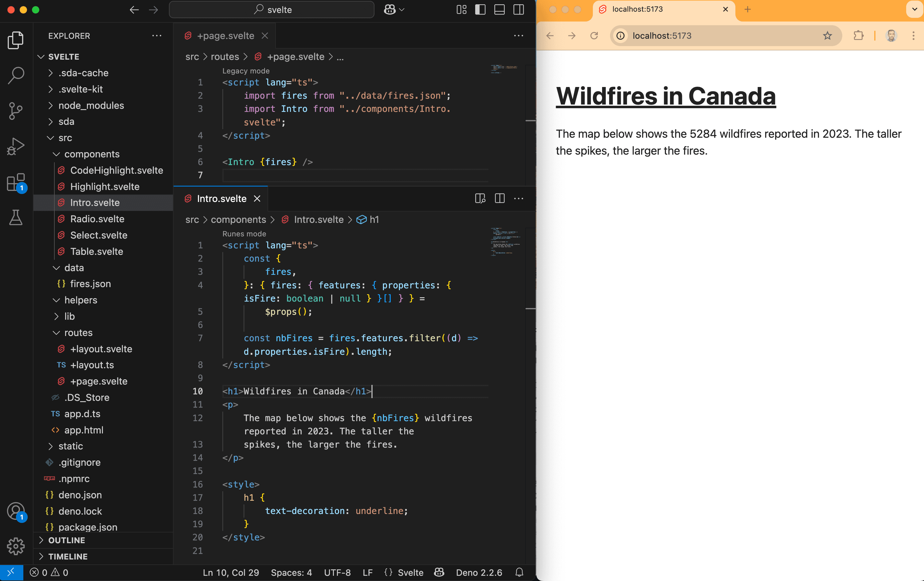
Task: Open the browser profile avatar
Action: tap(891, 36)
